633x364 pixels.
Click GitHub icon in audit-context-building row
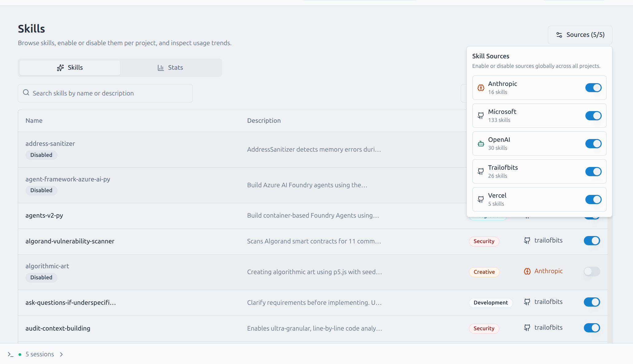pos(527,328)
